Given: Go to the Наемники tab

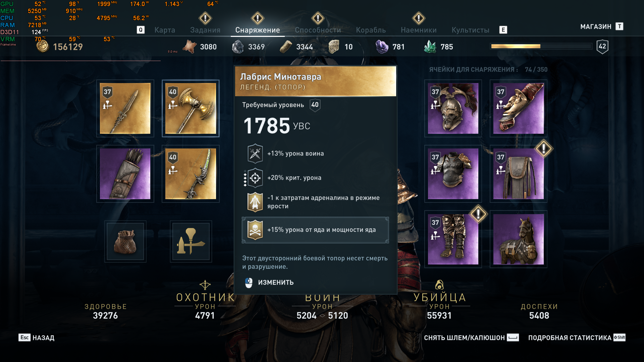Looking at the screenshot, I should pos(419,30).
